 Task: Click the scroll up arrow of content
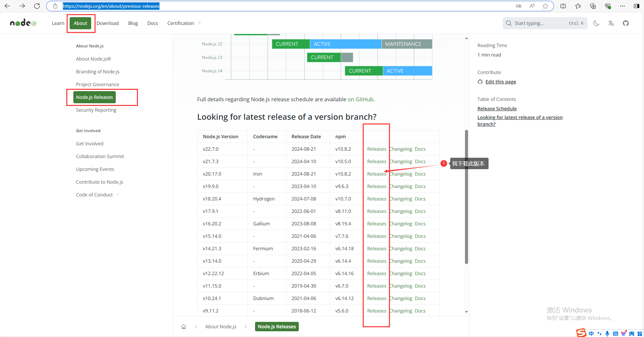click(x=466, y=38)
